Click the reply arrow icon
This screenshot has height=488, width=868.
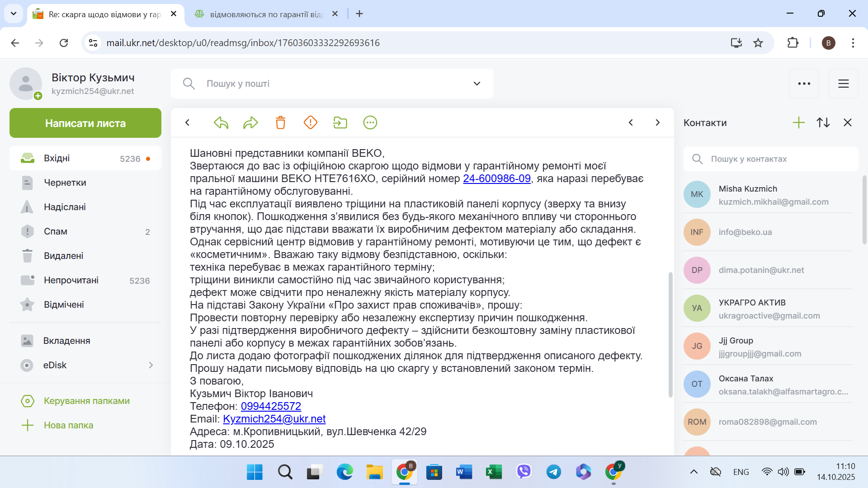[221, 123]
